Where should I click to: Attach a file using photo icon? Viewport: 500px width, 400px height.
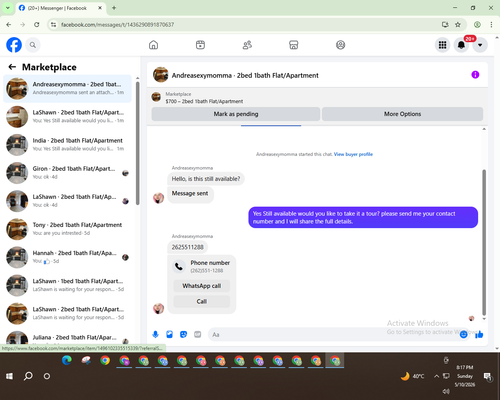(169, 334)
